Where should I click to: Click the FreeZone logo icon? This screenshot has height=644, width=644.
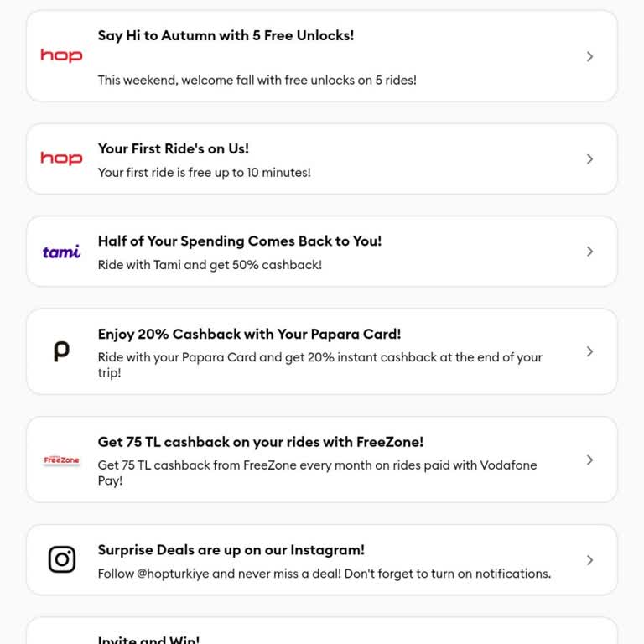click(61, 460)
